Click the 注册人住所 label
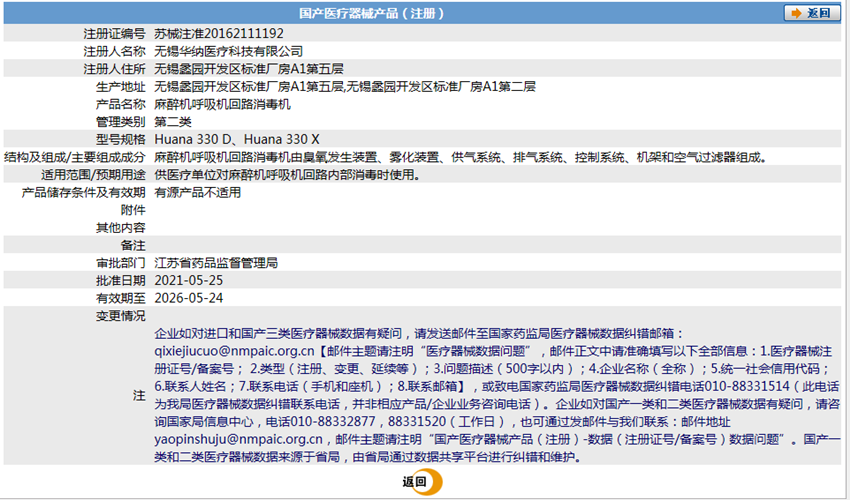 (114, 69)
